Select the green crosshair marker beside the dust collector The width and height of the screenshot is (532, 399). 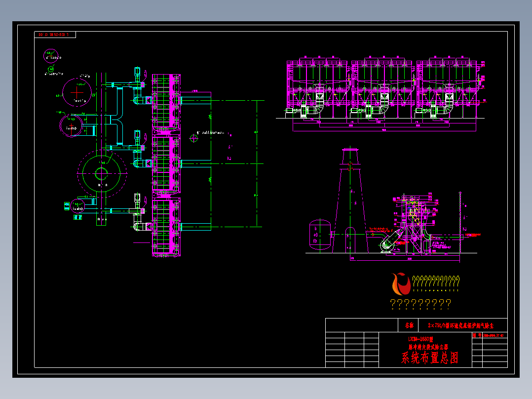pyautogui.click(x=194, y=138)
